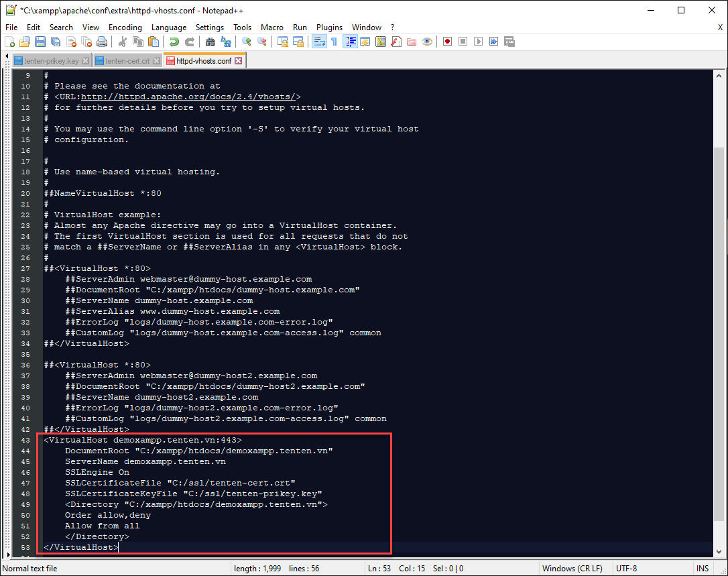Open Find with the binoculars icon
728x576 pixels.
[210, 42]
